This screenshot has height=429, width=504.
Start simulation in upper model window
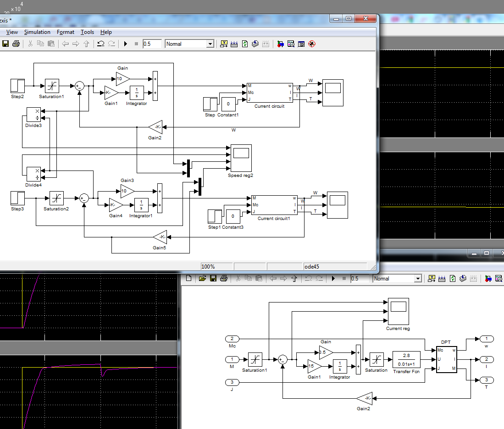[x=125, y=44]
